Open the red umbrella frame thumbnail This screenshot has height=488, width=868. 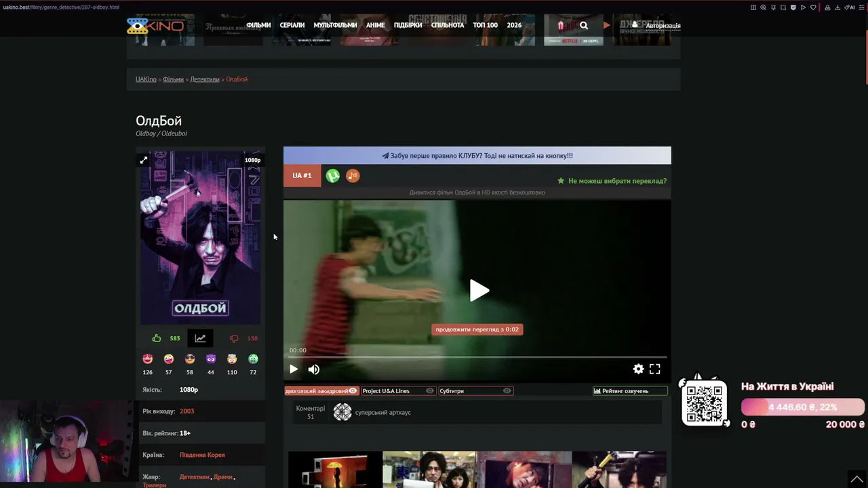click(335, 469)
